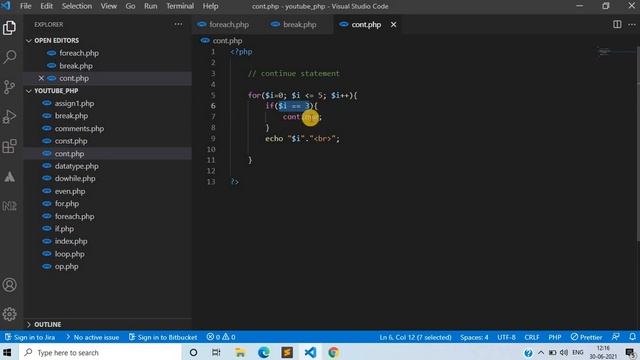Open the File menu
Viewport: 640px width, 360px height.
click(26, 6)
